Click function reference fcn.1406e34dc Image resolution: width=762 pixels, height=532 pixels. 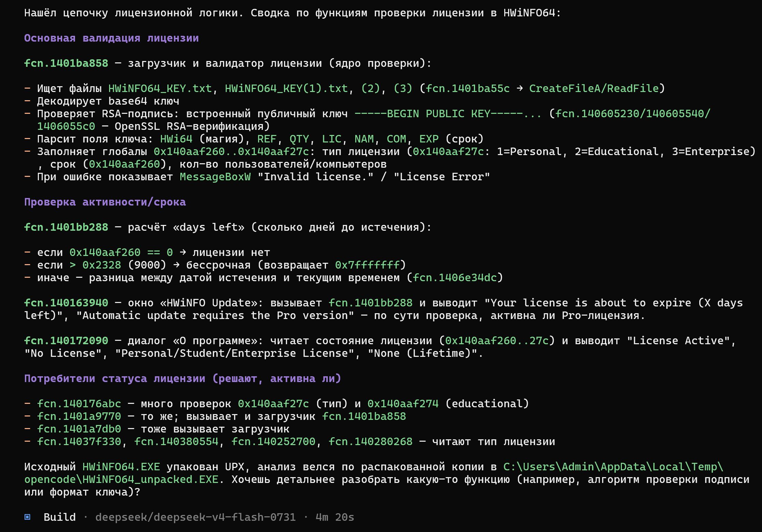click(x=455, y=278)
